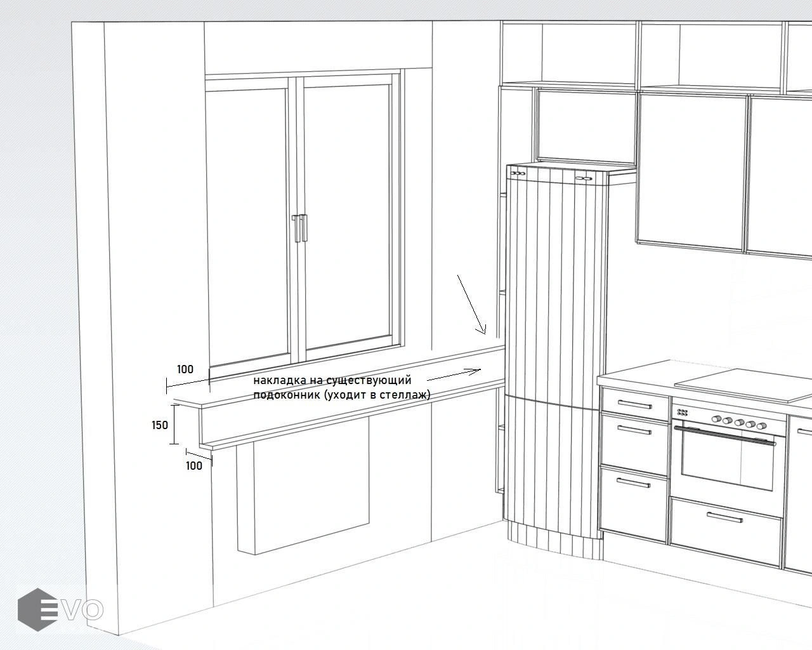Select the 100 dimension label above the windowsill
812x650 pixels.
(185, 369)
